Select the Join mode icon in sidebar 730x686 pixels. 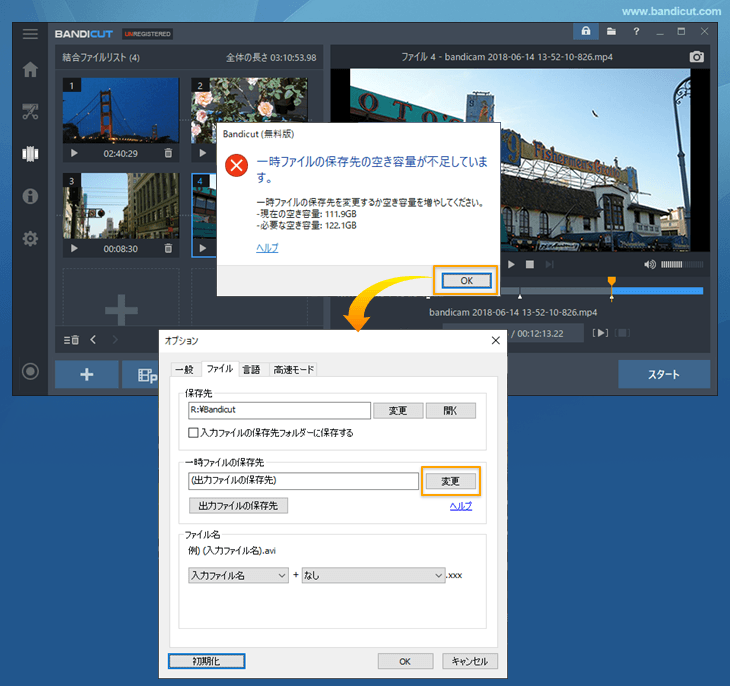pyautogui.click(x=30, y=154)
